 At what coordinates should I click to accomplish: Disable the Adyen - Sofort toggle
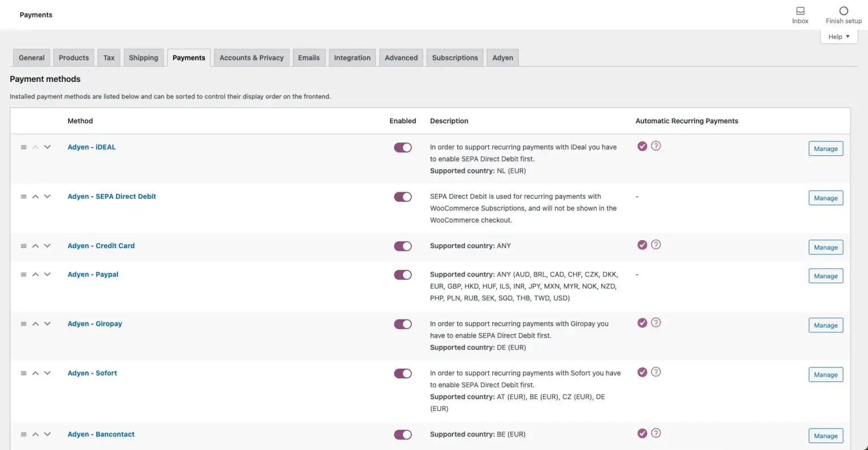point(403,374)
